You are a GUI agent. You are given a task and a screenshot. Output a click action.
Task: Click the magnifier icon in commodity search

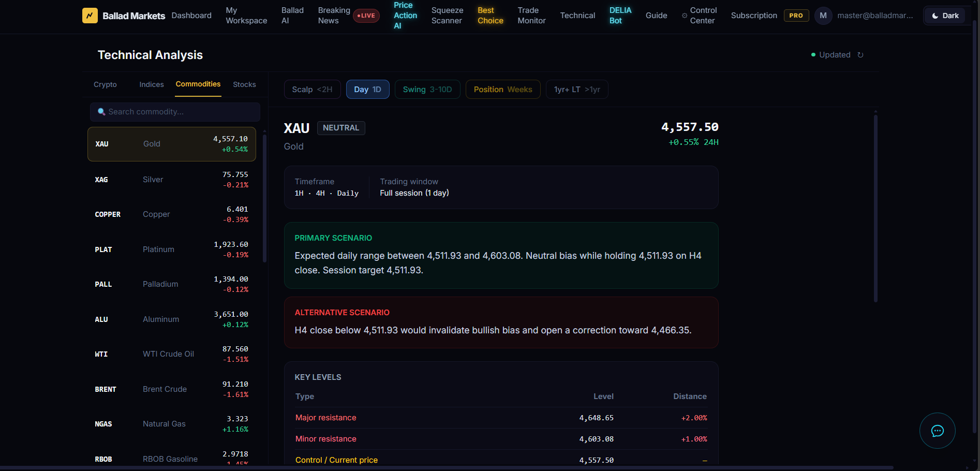point(101,112)
